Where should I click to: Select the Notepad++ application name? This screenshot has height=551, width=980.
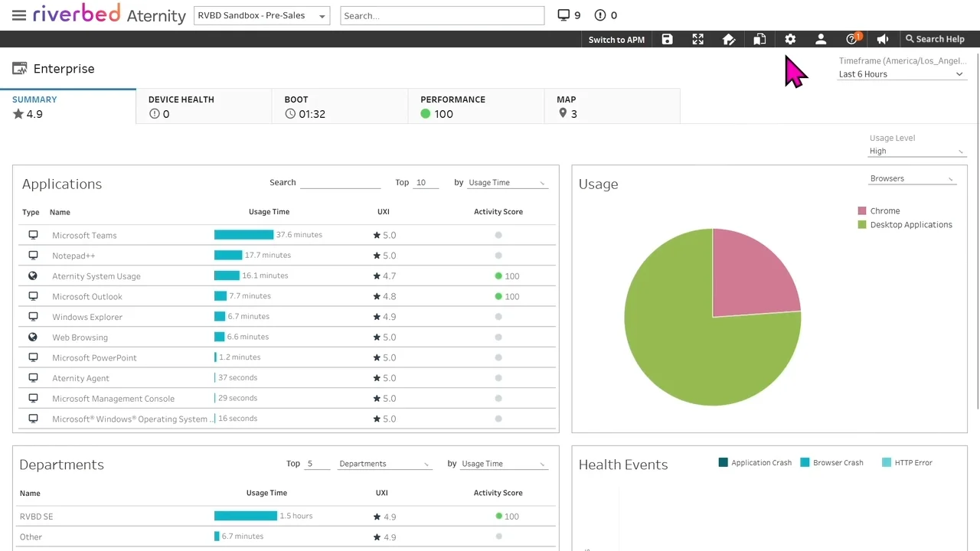coord(73,256)
